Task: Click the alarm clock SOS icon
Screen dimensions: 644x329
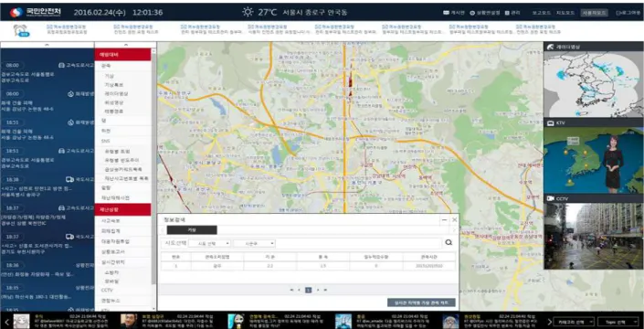Action: pyautogui.click(x=21, y=30)
